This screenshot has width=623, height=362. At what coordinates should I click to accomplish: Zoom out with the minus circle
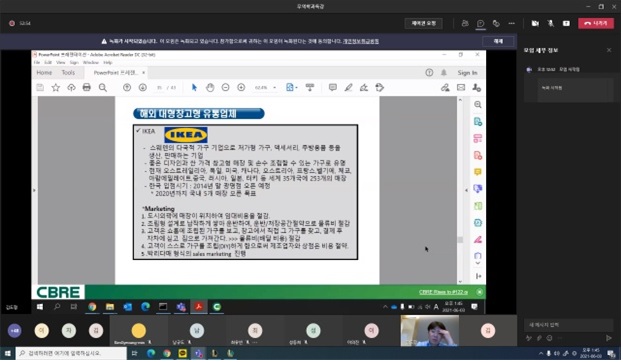tap(225, 87)
